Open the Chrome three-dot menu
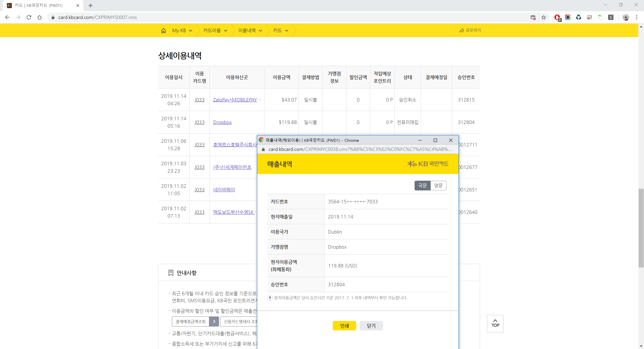The image size is (644, 349). coord(636,17)
